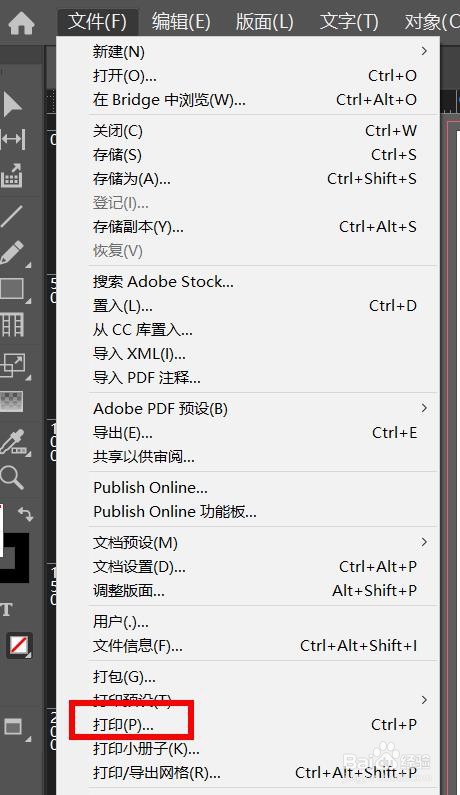Image resolution: width=460 pixels, height=795 pixels.
Task: Open the 文件(F) menu
Action: [97, 22]
